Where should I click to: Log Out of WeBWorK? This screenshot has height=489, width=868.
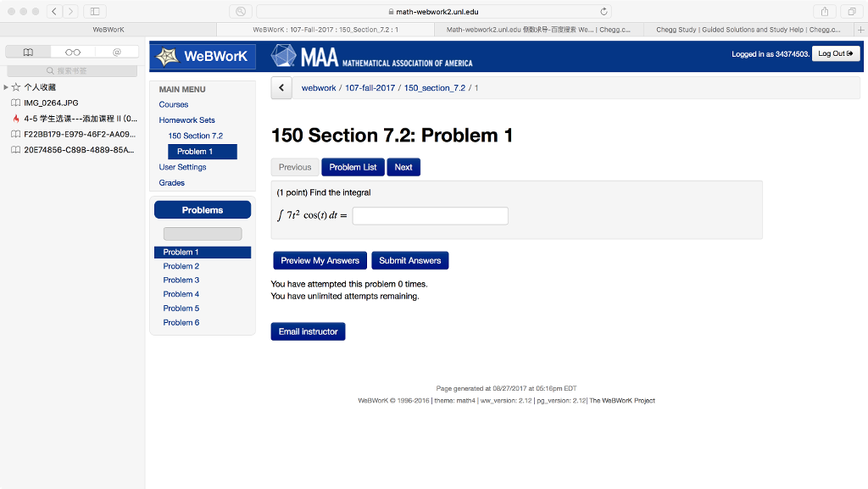[835, 53]
